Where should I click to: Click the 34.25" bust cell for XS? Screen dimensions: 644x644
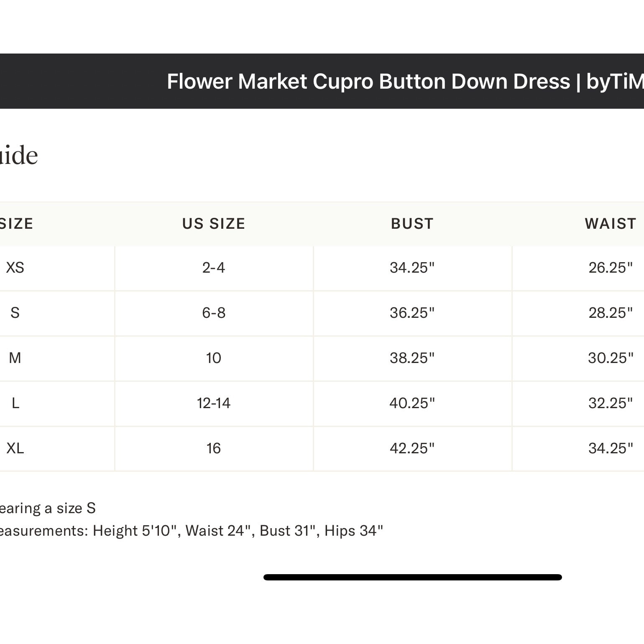pos(412,268)
